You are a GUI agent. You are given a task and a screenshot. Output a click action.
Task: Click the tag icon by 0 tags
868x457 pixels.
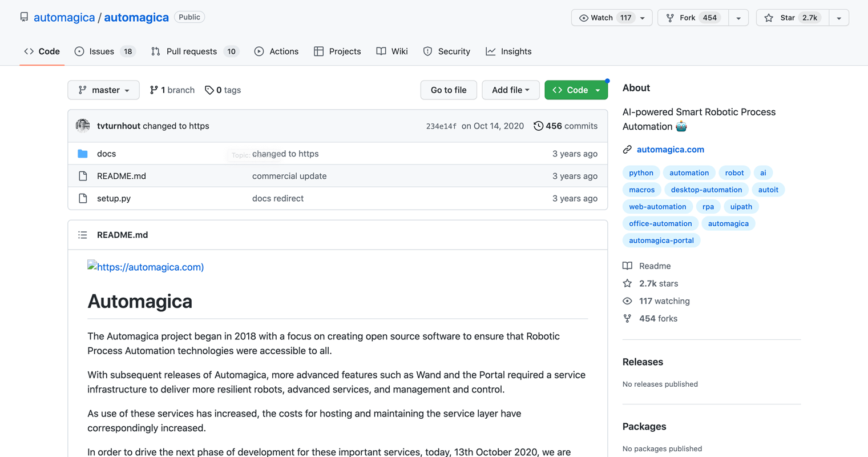(209, 90)
